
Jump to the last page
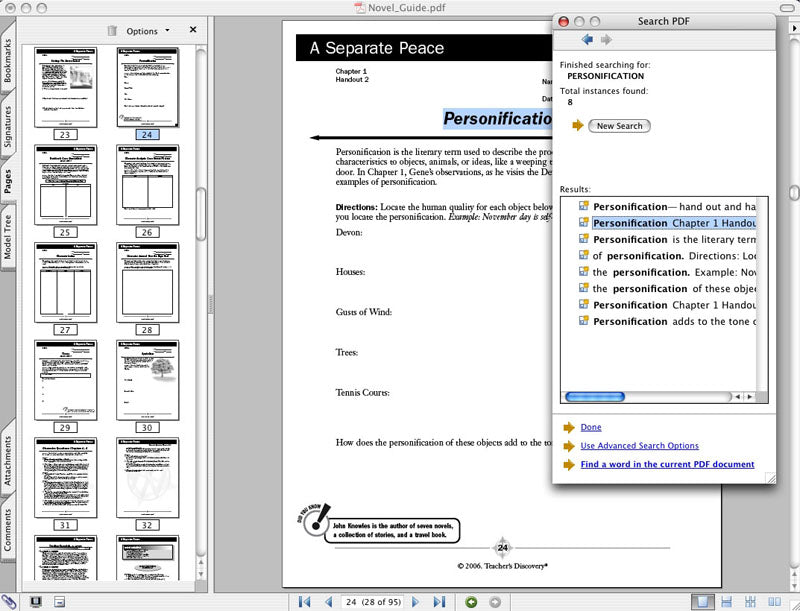[438, 601]
